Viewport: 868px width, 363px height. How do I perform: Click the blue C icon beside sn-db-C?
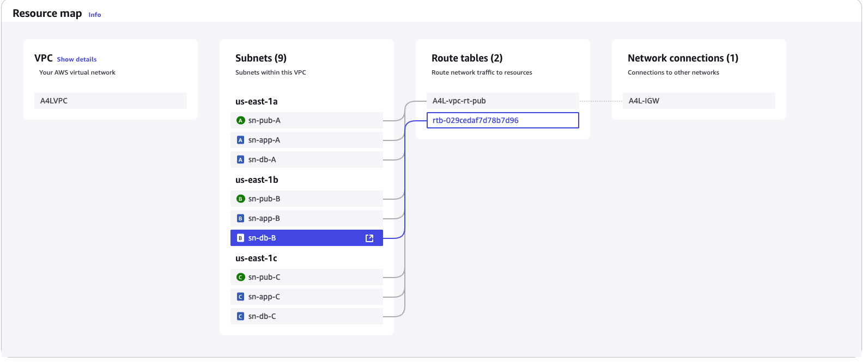point(240,316)
